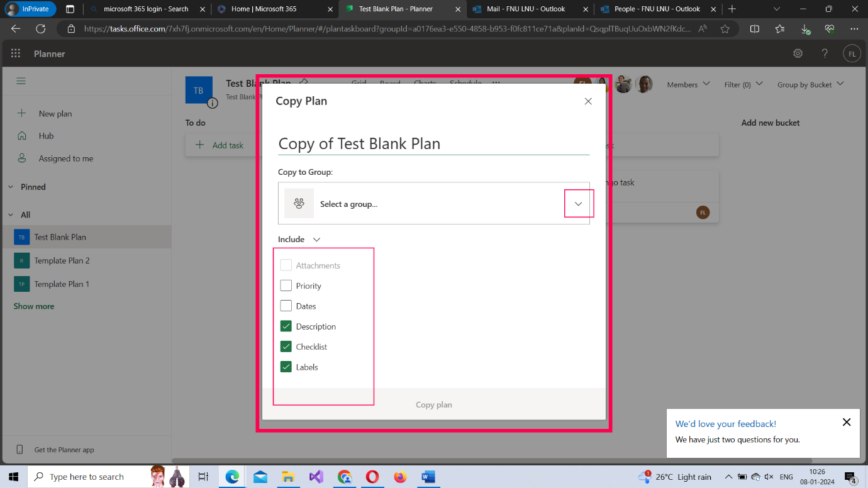Click the Copy plan button
The image size is (868, 488).
click(434, 404)
